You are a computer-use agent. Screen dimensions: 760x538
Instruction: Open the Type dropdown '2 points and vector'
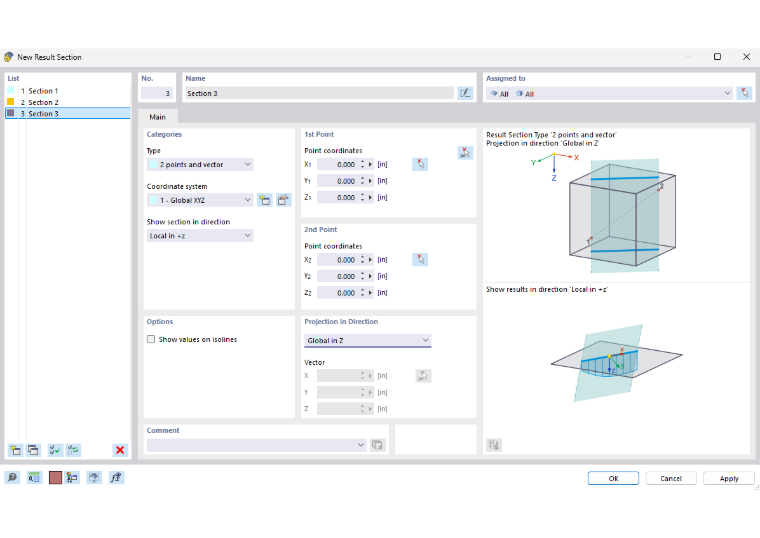pyautogui.click(x=200, y=164)
